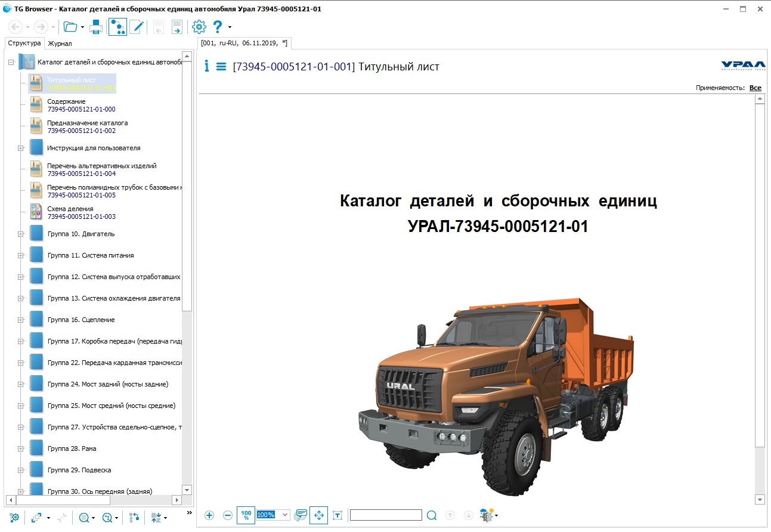Print the catalog using the printer icon
Viewport: 771px width, 532px height.
(x=96, y=27)
